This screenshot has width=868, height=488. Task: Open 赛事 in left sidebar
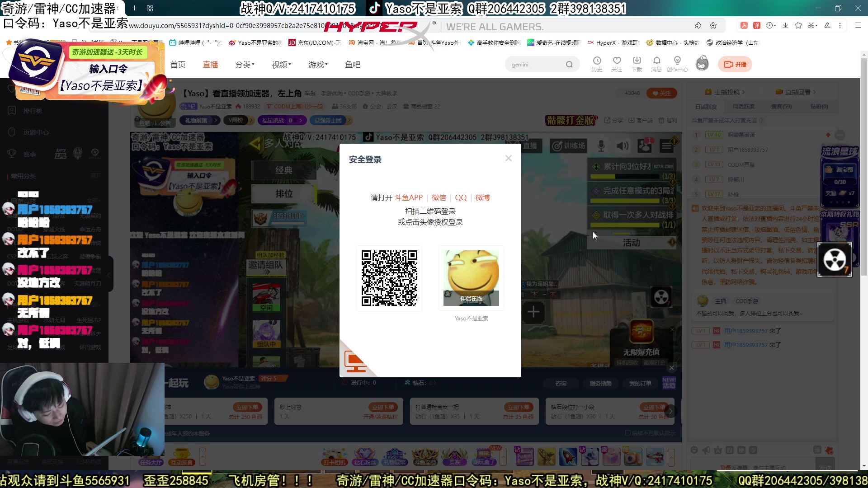pyautogui.click(x=24, y=154)
